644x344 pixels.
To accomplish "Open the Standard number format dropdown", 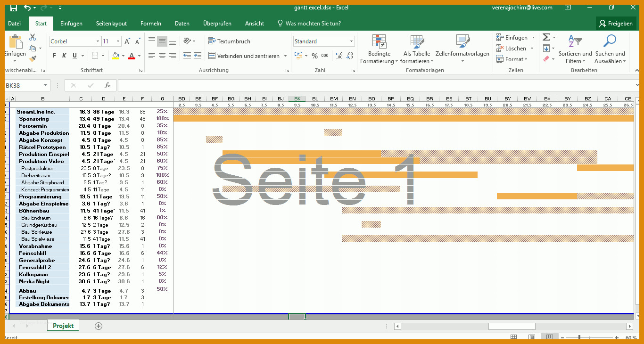I will pyautogui.click(x=351, y=41).
